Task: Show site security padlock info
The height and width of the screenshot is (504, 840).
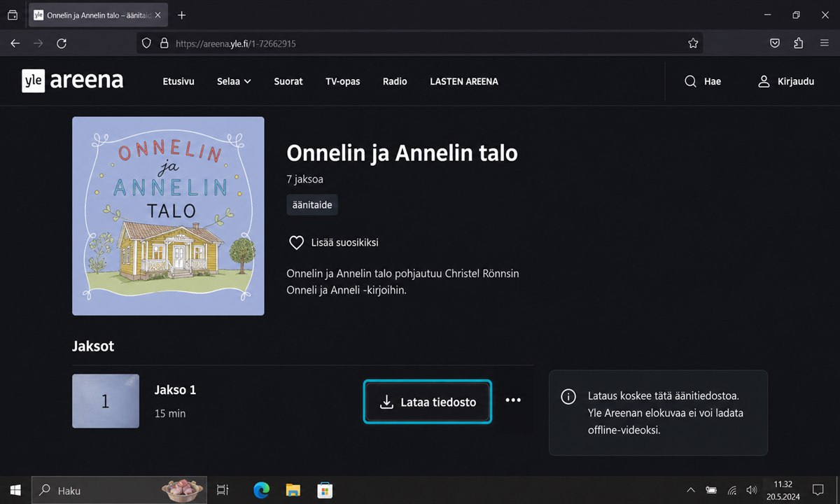Action: pos(164,43)
